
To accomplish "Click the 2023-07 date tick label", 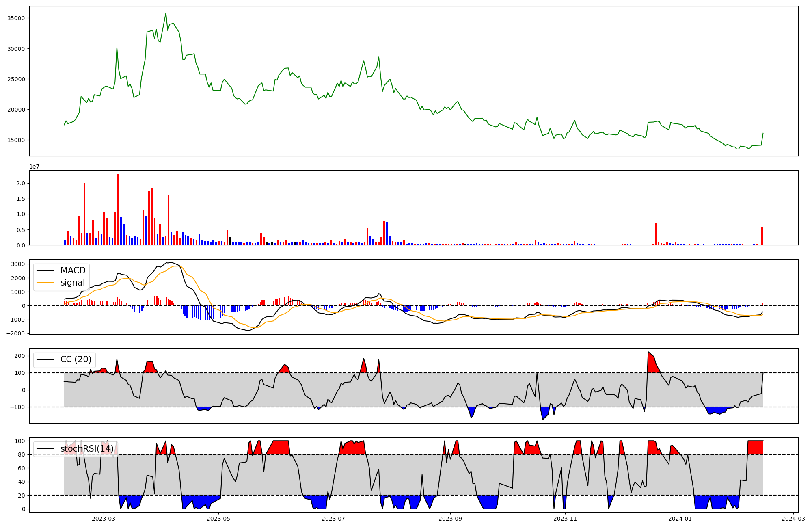I will (x=334, y=519).
